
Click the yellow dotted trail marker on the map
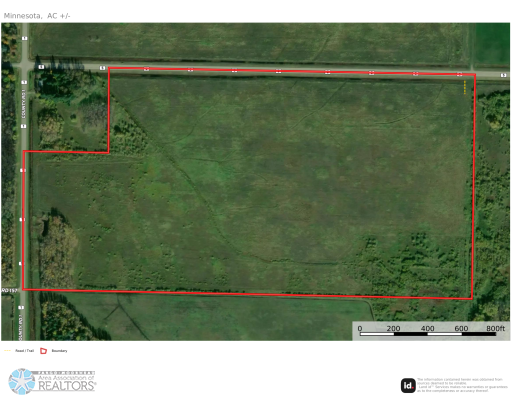tap(465, 87)
